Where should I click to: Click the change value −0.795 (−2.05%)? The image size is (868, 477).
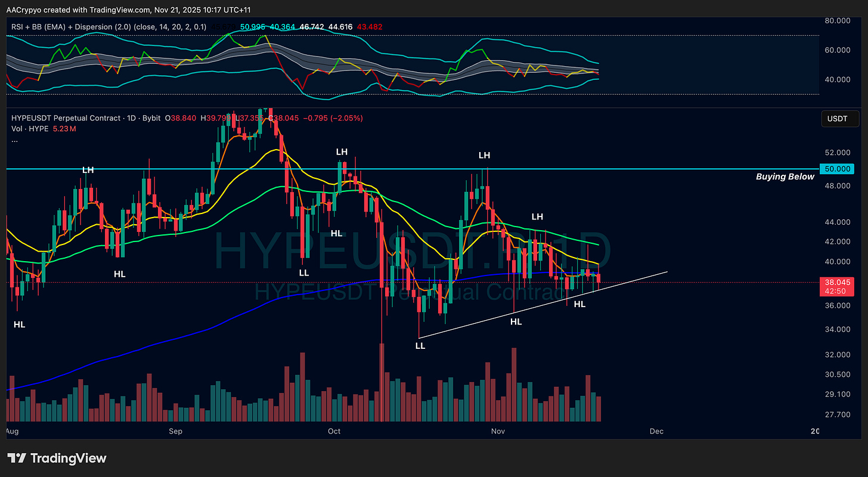[x=333, y=118]
